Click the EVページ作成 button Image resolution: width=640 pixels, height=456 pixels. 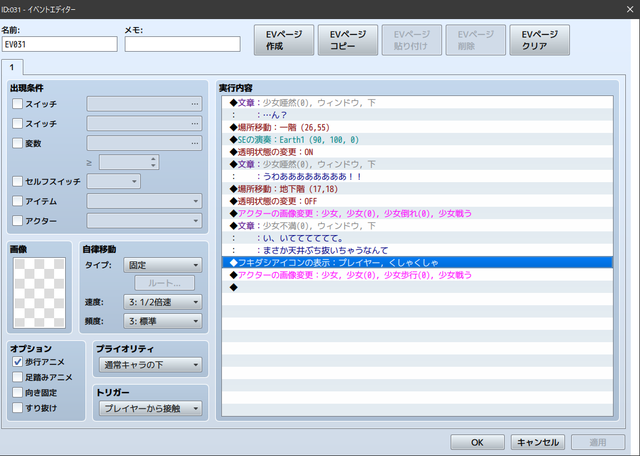coord(284,40)
